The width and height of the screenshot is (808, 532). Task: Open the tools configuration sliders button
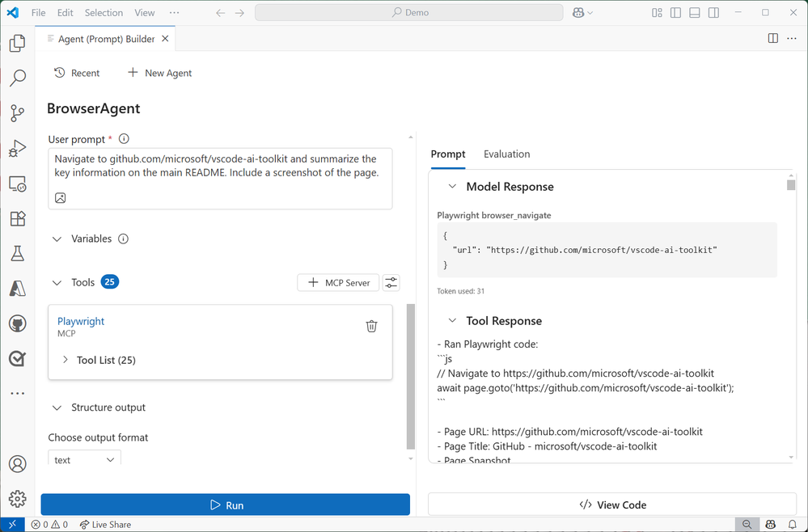coord(391,283)
